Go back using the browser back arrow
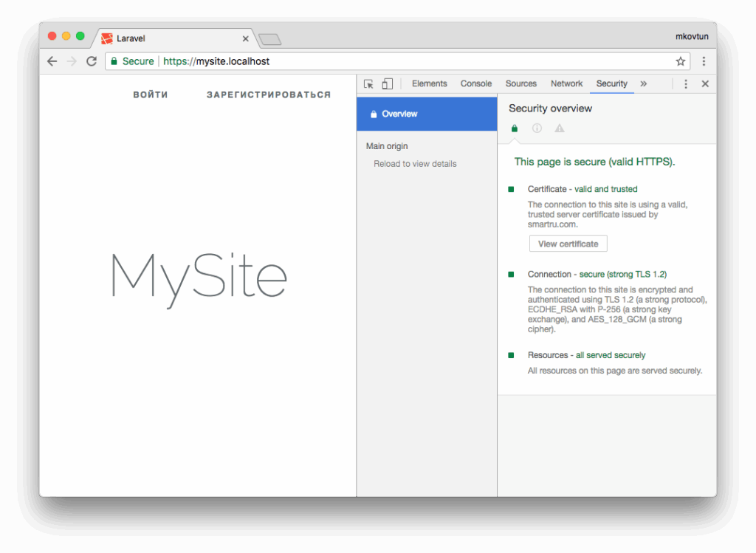The width and height of the screenshot is (756, 553). coord(52,61)
